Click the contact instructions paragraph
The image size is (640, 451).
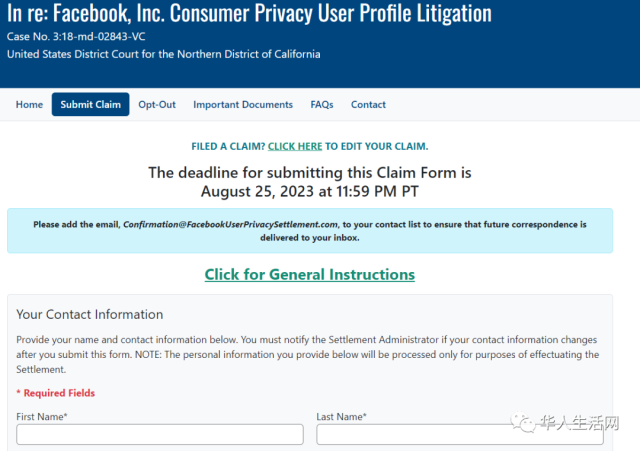coord(308,354)
